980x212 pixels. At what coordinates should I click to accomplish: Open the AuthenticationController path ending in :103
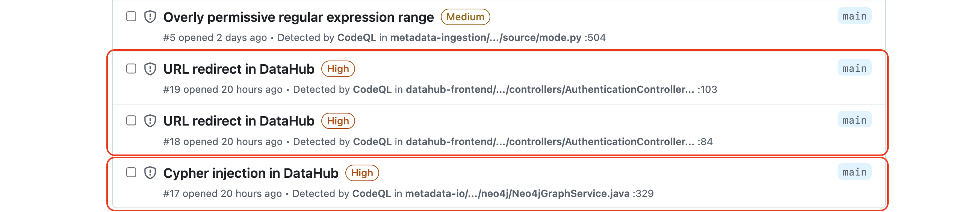(550, 89)
